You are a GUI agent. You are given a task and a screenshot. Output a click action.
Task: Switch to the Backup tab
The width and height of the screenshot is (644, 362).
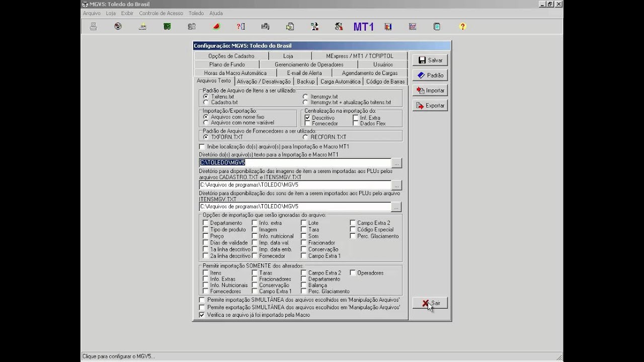click(305, 81)
